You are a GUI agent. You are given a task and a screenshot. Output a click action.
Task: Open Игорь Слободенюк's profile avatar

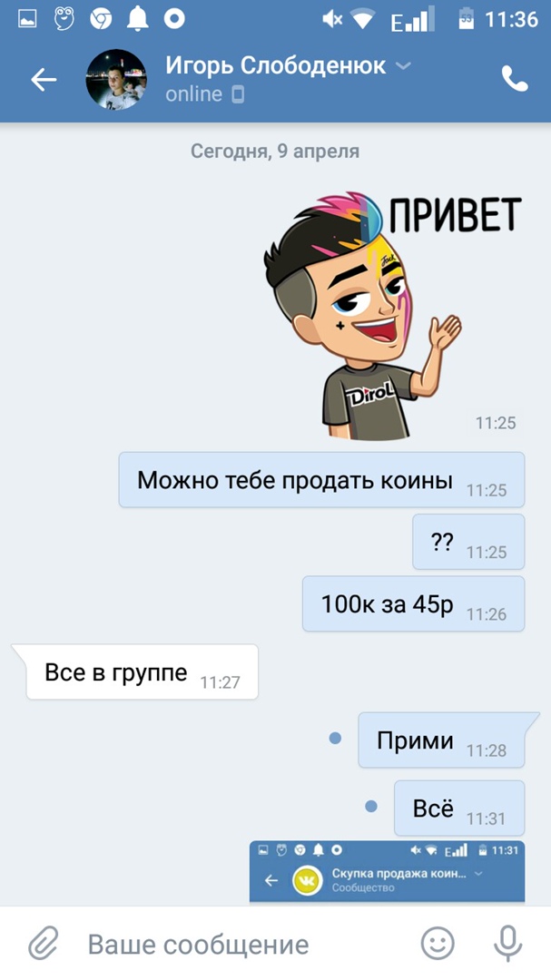[116, 80]
